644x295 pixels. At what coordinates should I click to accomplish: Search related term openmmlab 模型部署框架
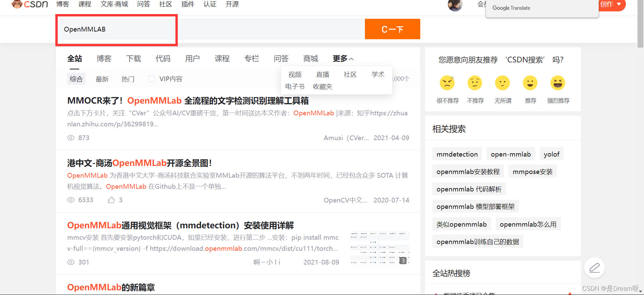tap(476, 206)
